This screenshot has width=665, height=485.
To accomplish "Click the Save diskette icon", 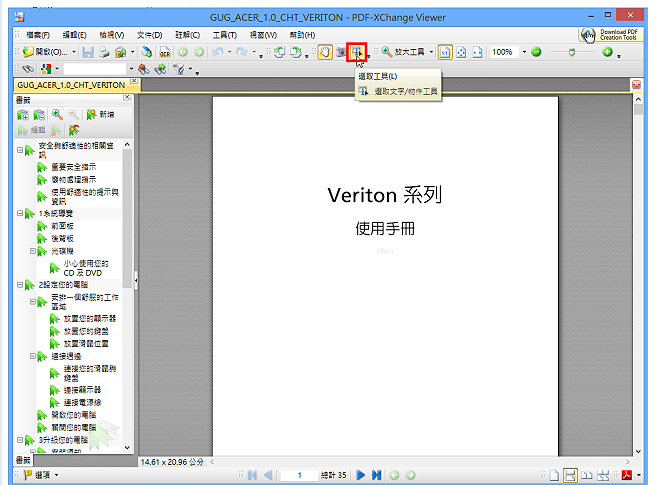I will [x=88, y=52].
